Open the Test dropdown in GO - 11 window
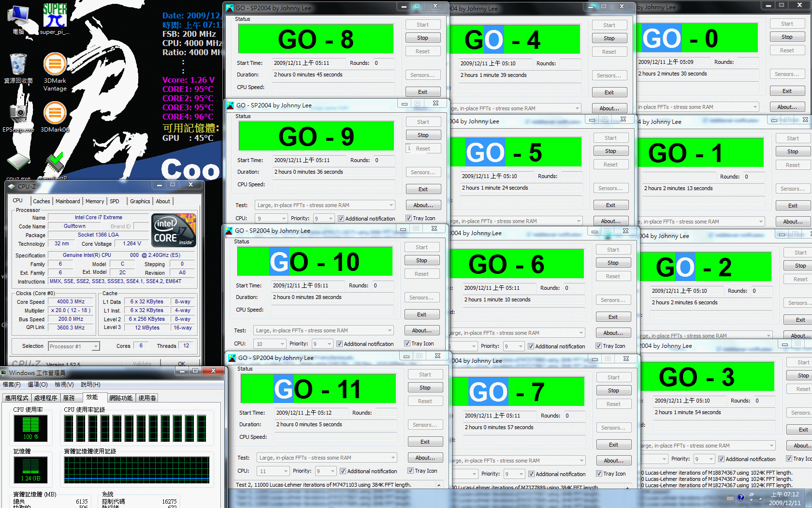 pos(327,458)
